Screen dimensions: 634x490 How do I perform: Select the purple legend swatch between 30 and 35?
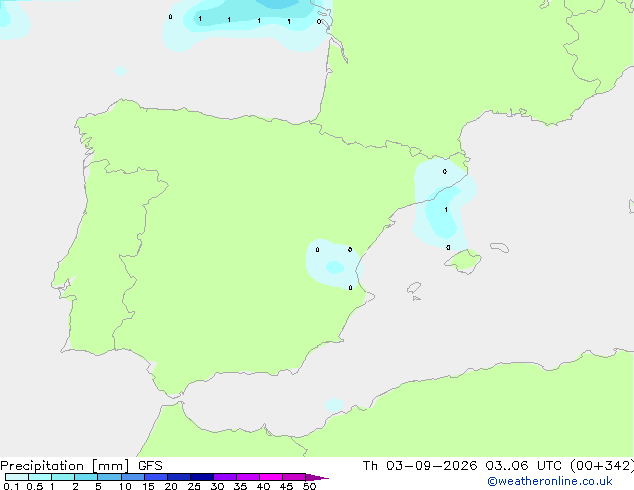[x=224, y=477]
